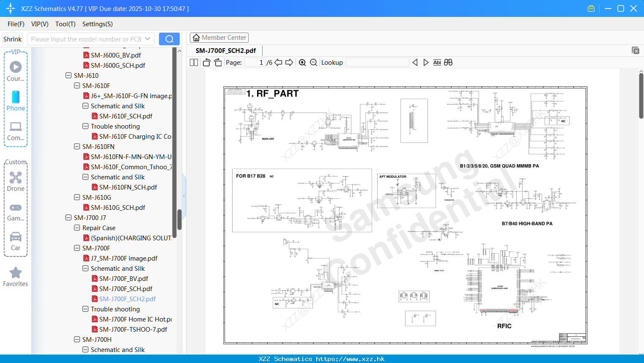Open SM-J700F_SCH.pdf in the tree

click(x=126, y=289)
